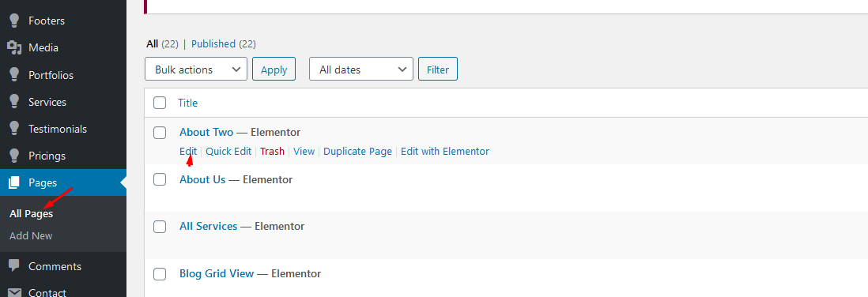Click the Services lightbulb icon
This screenshot has height=297, width=868.
pyautogui.click(x=14, y=102)
